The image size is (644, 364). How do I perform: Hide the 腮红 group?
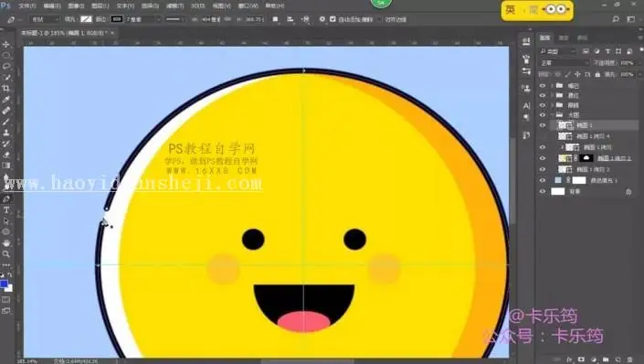click(x=543, y=95)
